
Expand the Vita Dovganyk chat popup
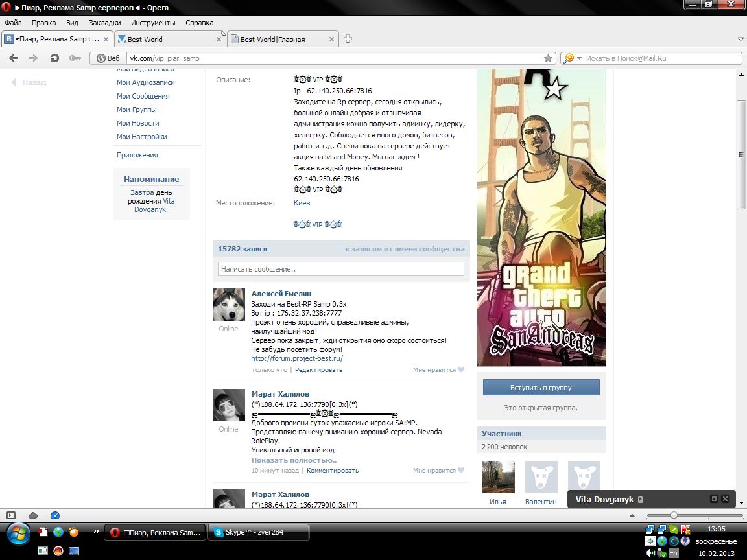[714, 498]
